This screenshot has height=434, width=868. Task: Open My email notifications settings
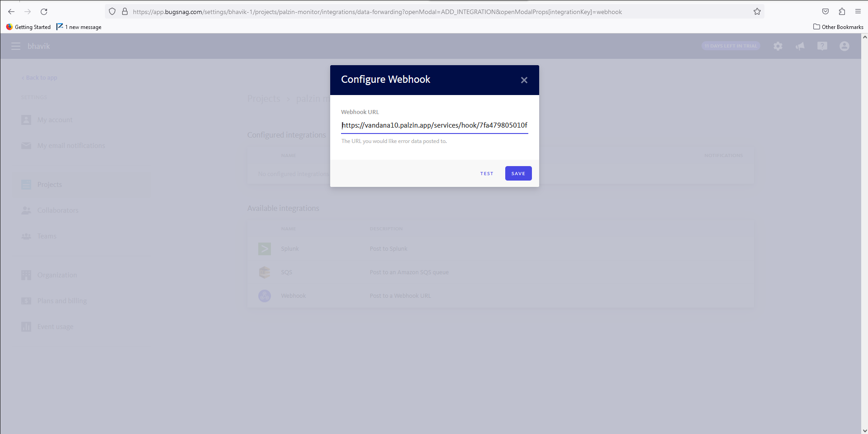(71, 146)
